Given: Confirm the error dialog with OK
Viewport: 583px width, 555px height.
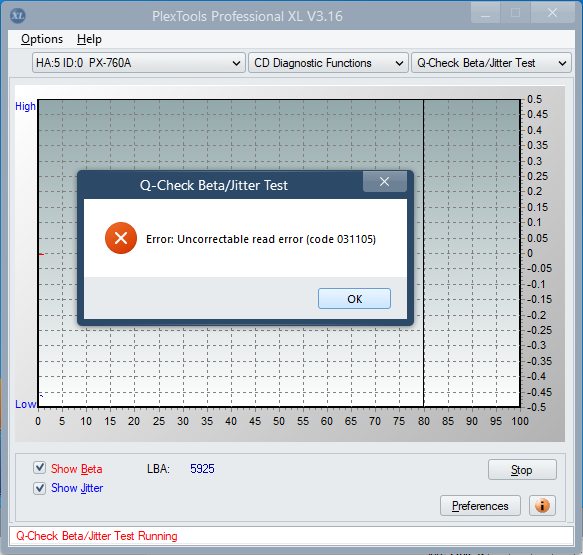Looking at the screenshot, I should pyautogui.click(x=354, y=299).
